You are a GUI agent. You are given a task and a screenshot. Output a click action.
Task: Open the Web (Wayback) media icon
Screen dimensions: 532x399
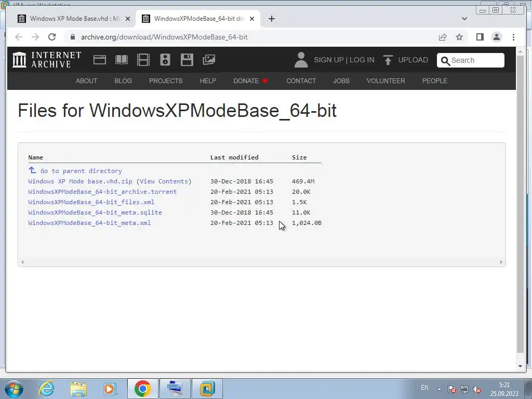point(100,60)
